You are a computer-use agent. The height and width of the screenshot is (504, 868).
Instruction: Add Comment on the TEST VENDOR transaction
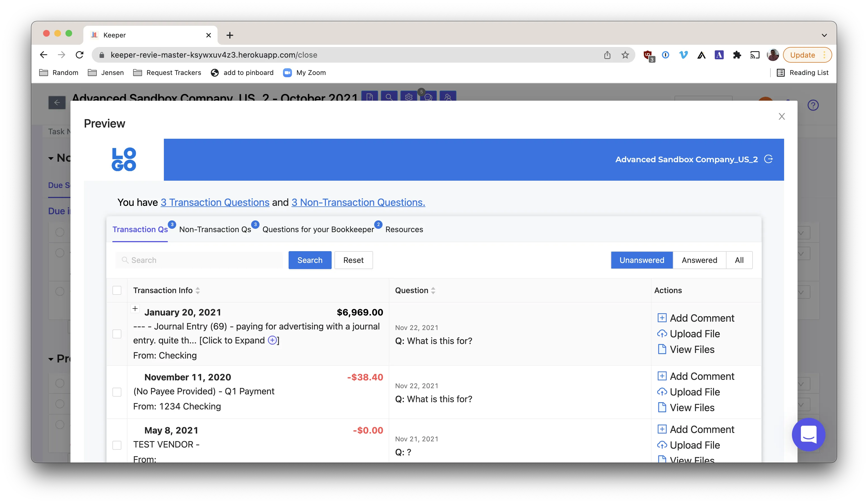pos(696,429)
